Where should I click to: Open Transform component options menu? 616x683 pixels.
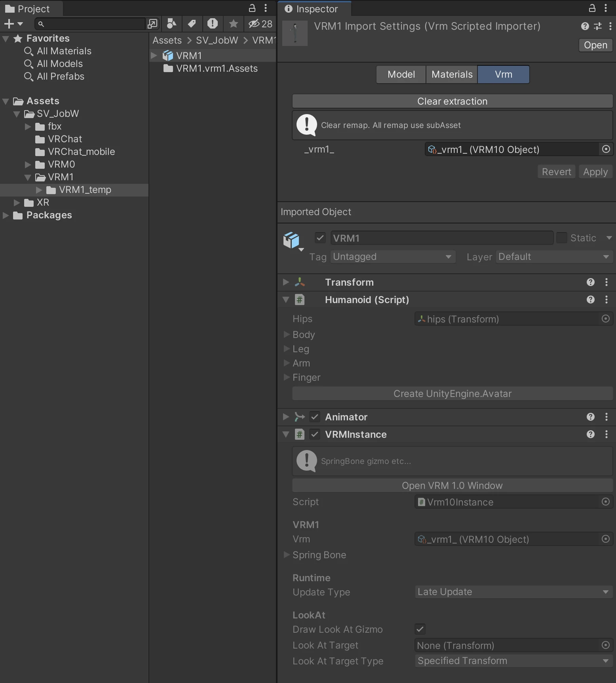click(x=606, y=282)
